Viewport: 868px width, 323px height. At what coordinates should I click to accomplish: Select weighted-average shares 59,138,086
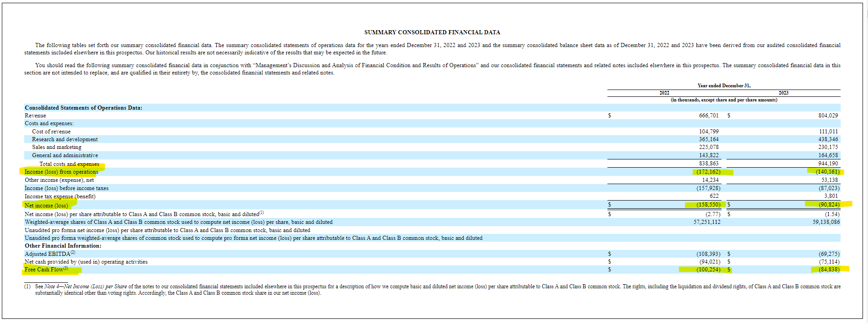pyautogui.click(x=826, y=222)
